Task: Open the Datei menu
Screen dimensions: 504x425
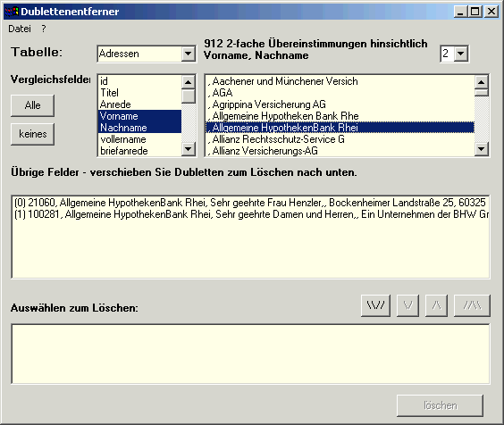Action: (x=20, y=29)
